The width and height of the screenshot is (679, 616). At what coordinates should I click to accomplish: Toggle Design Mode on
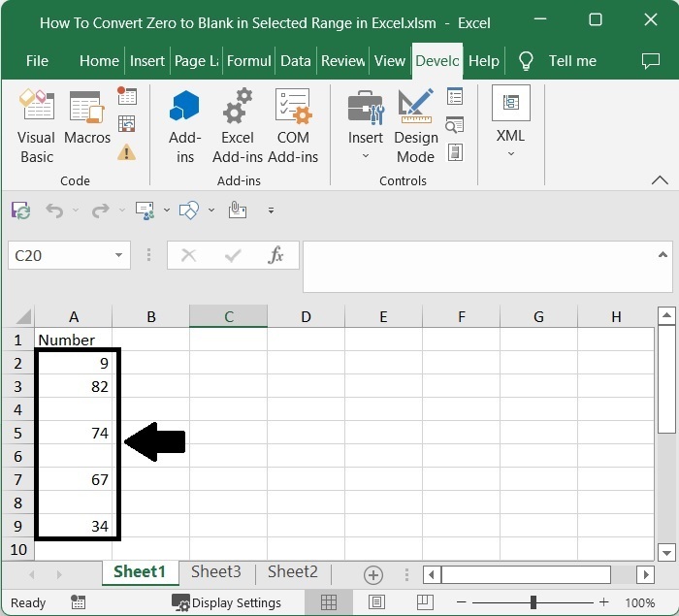[x=415, y=126]
